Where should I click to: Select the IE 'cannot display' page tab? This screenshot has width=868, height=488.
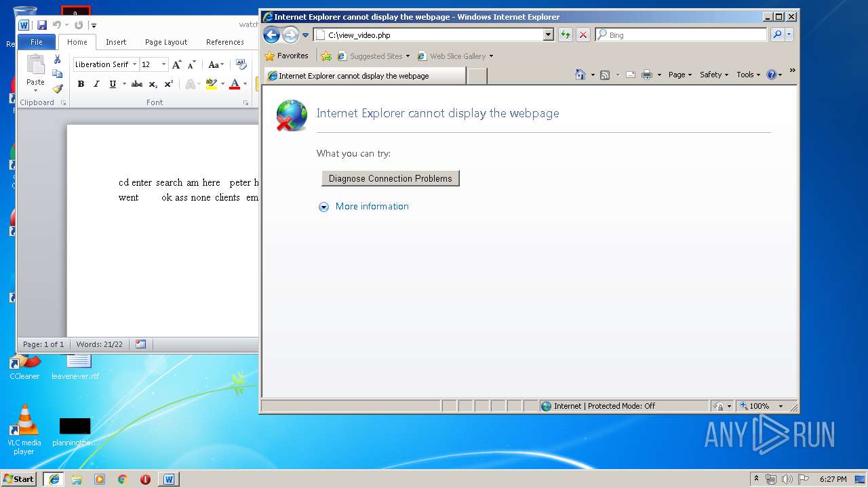click(364, 76)
